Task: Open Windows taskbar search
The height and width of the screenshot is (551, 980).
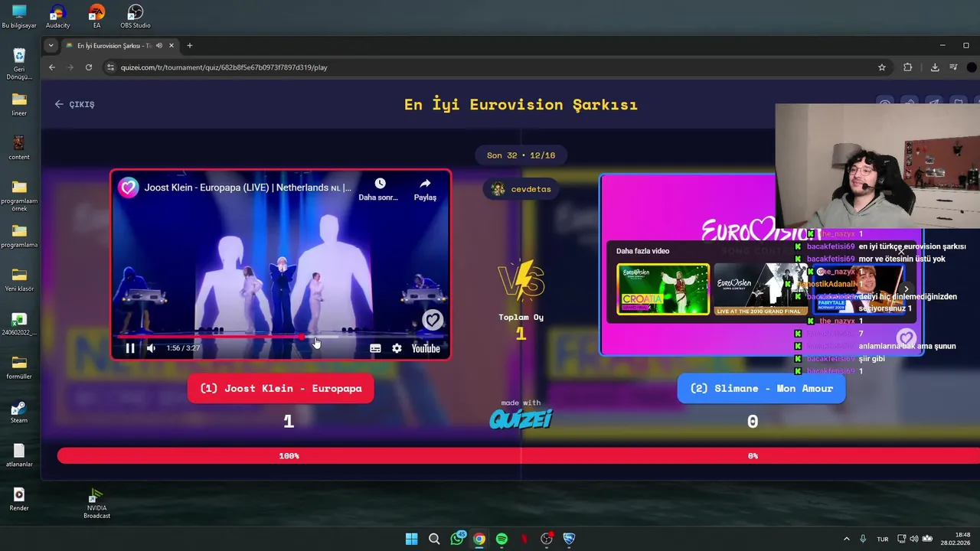Action: point(434,539)
